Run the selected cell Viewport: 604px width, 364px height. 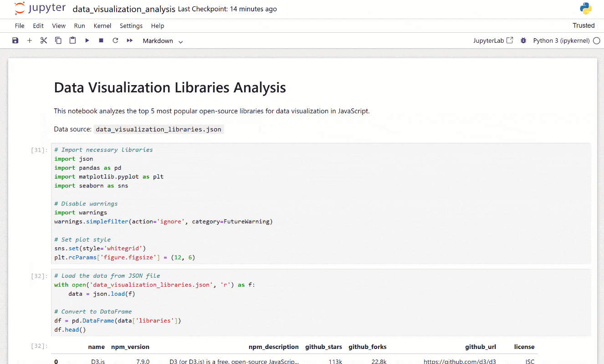[87, 40]
